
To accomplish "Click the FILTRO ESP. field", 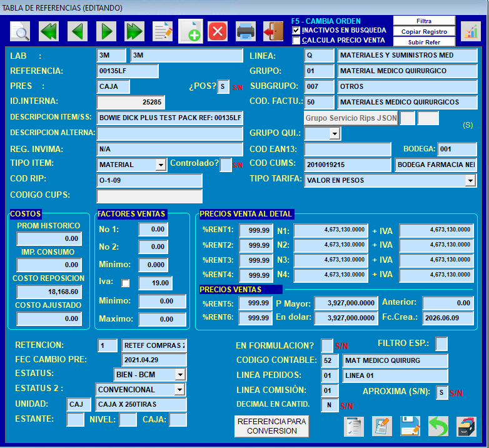I will [441, 344].
